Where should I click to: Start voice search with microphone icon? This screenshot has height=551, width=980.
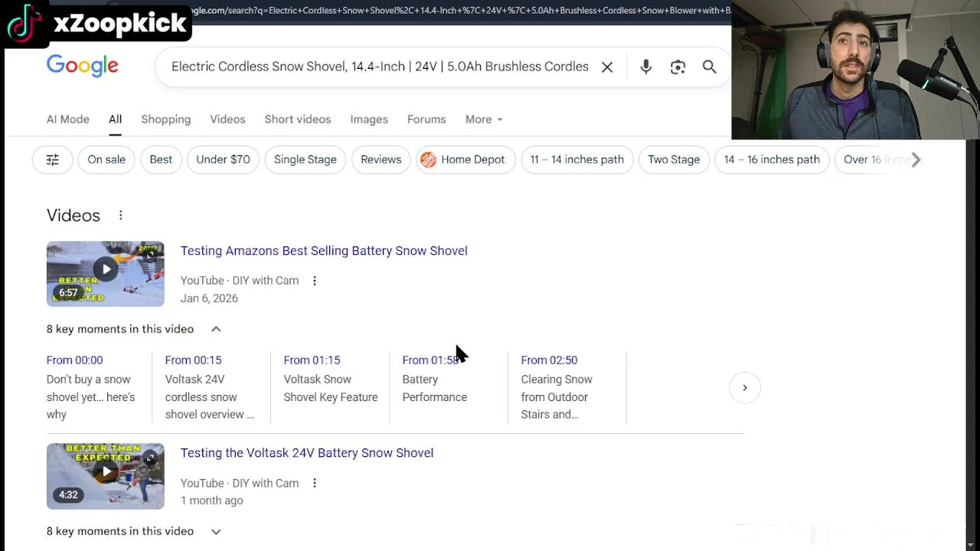click(x=646, y=67)
